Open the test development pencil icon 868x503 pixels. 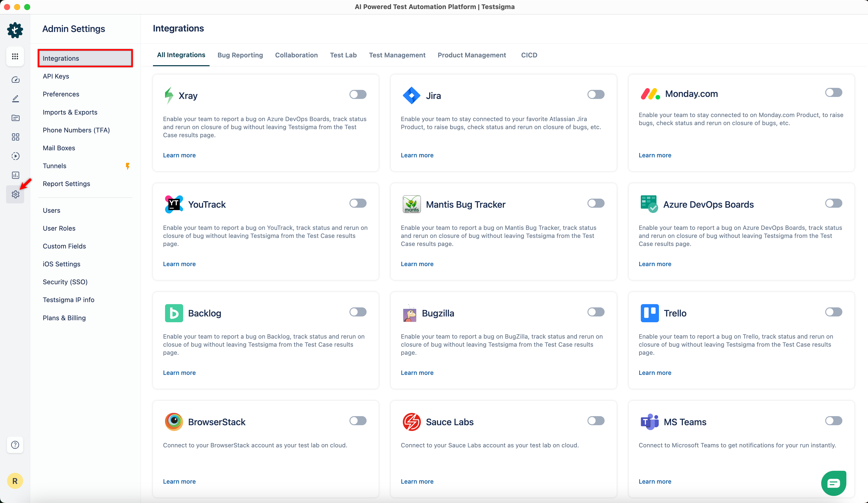pyautogui.click(x=15, y=99)
